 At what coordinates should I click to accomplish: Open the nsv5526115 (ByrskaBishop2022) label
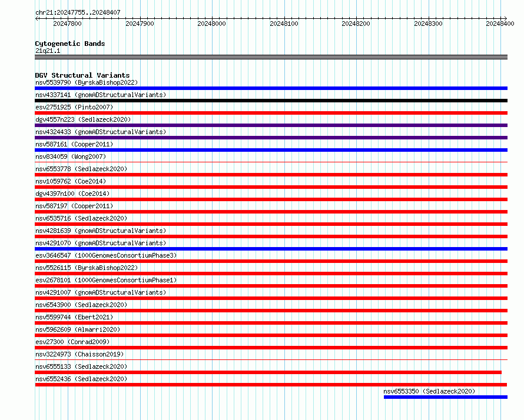pyautogui.click(x=87, y=268)
